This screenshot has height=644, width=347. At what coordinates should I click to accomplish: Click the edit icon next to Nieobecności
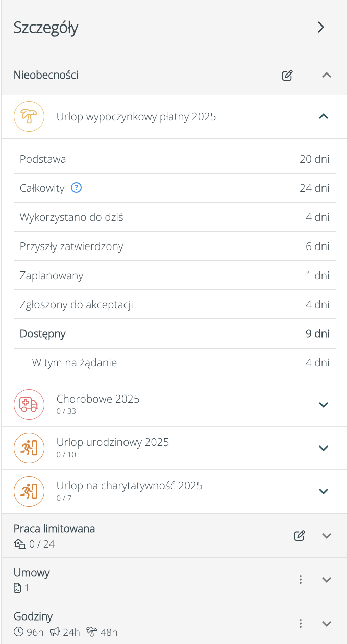click(x=287, y=76)
